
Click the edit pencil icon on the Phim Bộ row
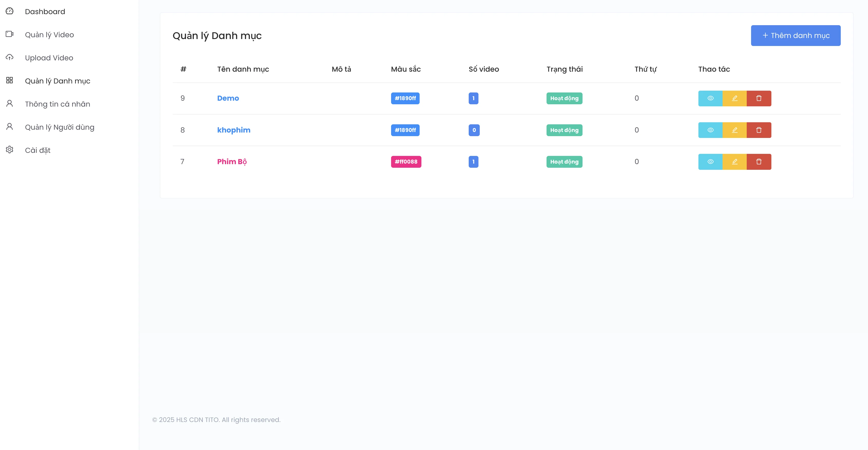735,162
